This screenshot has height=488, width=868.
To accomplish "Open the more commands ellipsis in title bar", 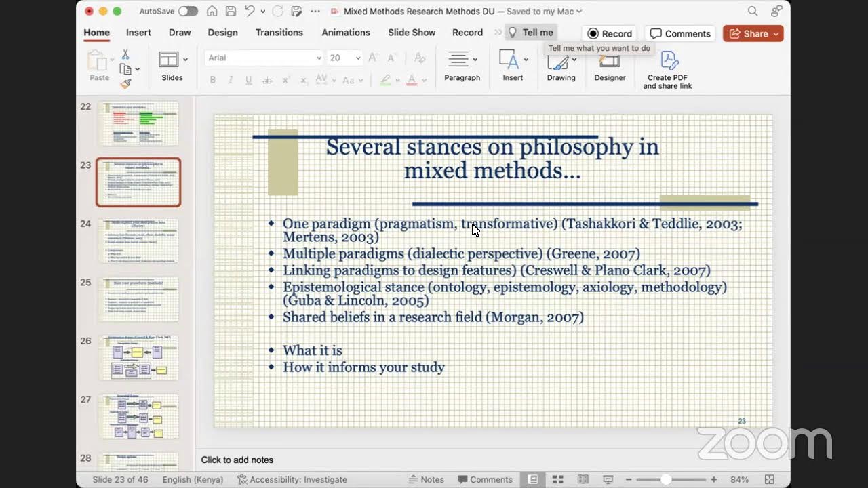I will click(x=315, y=12).
